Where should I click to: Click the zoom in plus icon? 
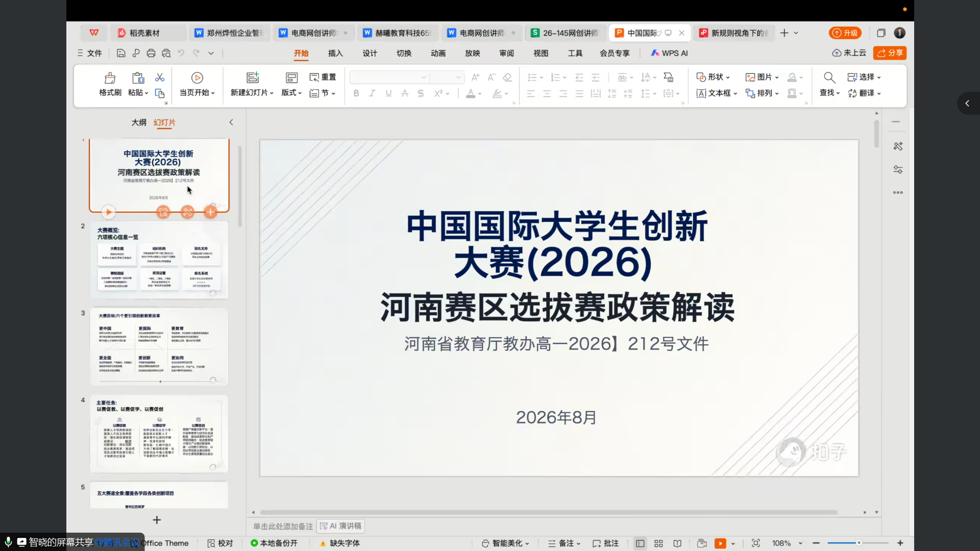coord(900,544)
